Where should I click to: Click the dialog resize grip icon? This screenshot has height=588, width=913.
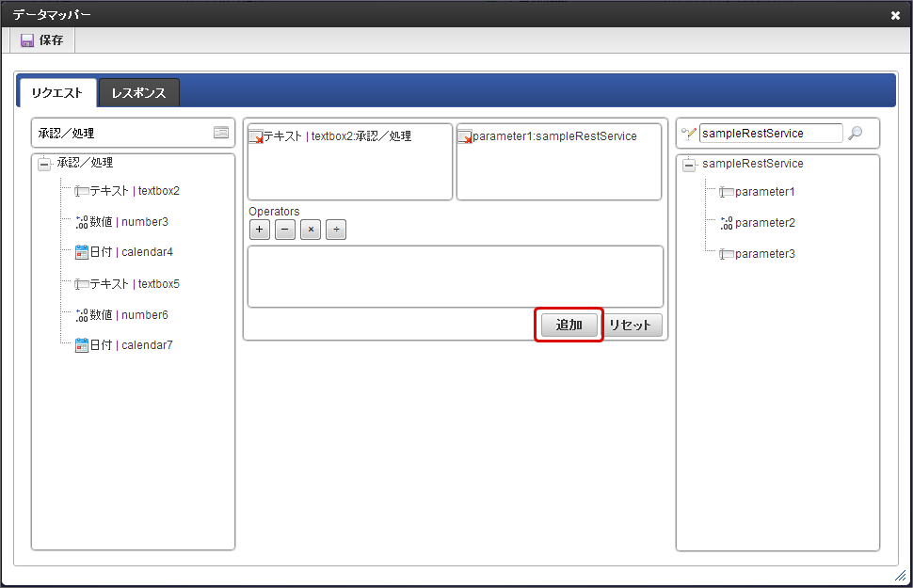pyautogui.click(x=900, y=576)
